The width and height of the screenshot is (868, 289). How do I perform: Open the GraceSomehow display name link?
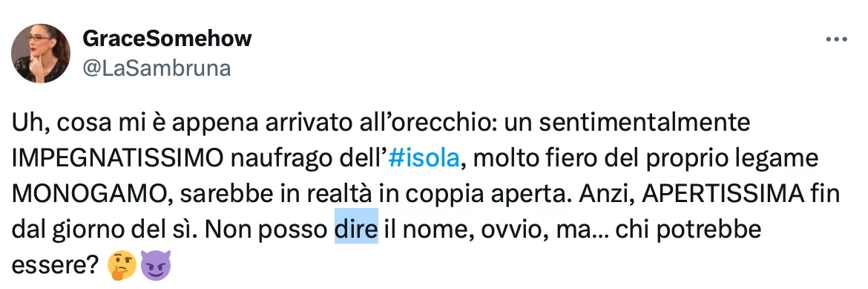click(167, 39)
